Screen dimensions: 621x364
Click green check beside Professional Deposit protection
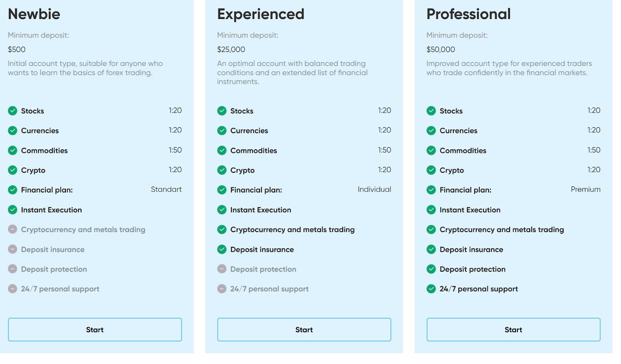coord(431,269)
